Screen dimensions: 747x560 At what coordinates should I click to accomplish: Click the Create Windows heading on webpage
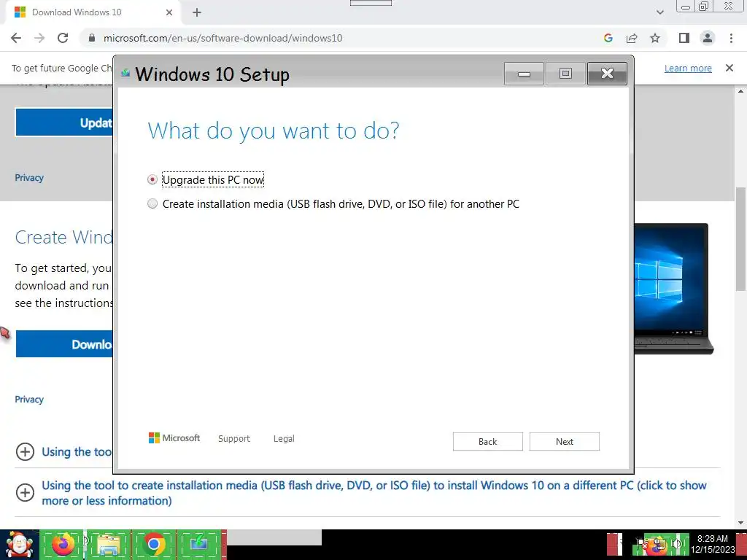[64, 237]
